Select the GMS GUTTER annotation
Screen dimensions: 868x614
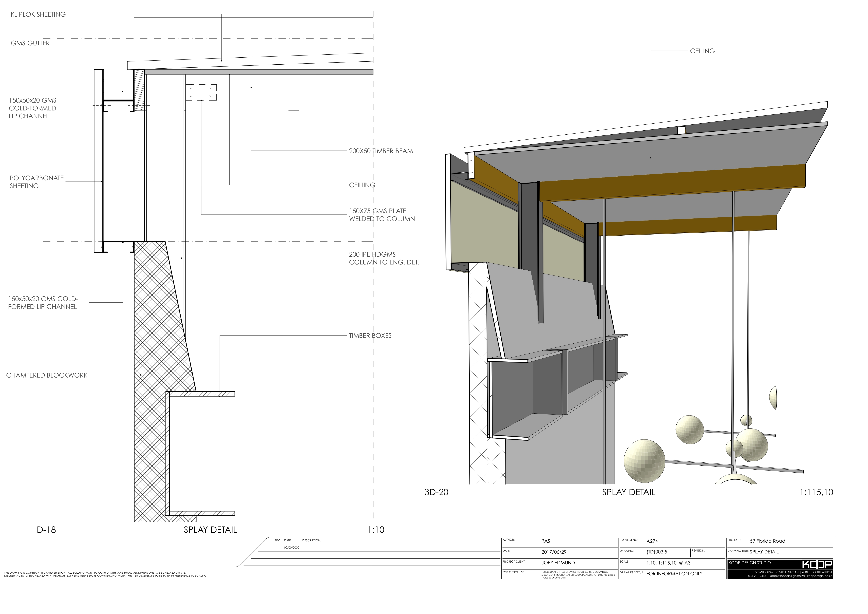coord(30,43)
